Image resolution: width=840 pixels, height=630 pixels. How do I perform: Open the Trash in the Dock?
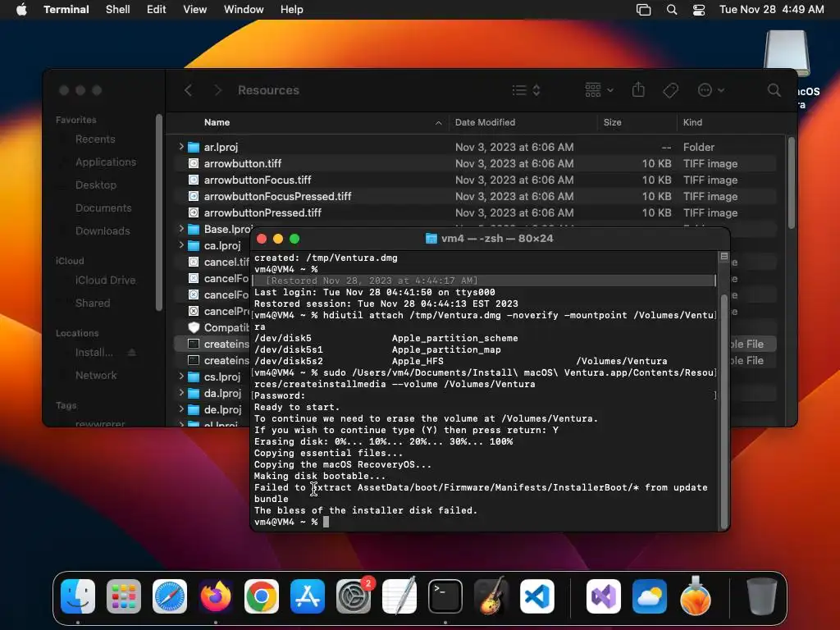pos(761,596)
